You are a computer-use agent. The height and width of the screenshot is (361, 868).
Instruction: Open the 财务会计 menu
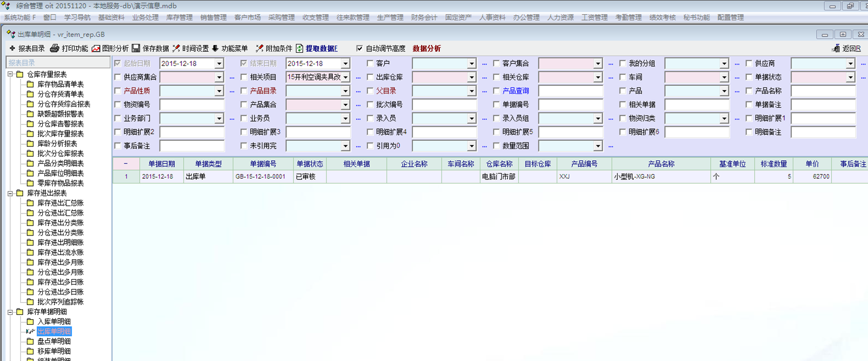(x=424, y=18)
